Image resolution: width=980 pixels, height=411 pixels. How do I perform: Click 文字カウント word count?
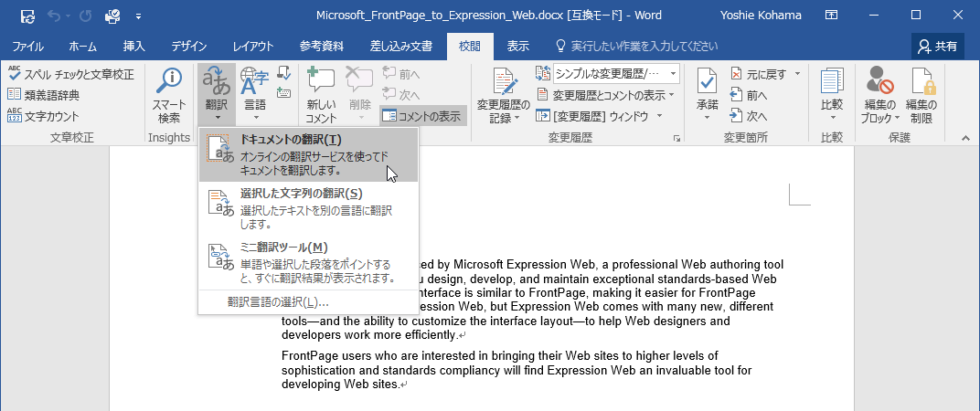click(44, 116)
